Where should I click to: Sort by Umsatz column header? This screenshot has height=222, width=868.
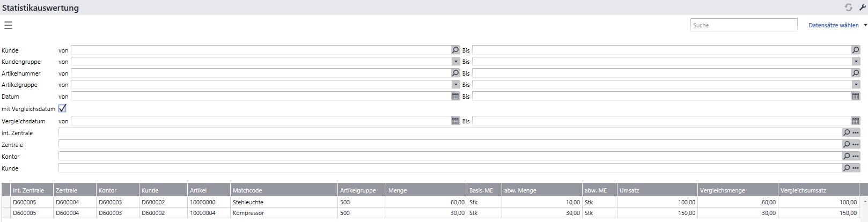coord(657,190)
